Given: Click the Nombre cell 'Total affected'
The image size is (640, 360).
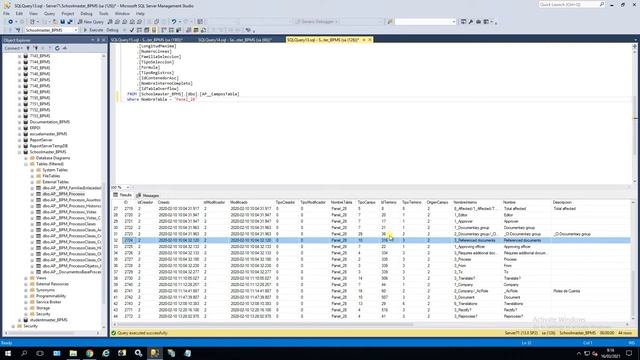Looking at the screenshot, I should (515, 209).
